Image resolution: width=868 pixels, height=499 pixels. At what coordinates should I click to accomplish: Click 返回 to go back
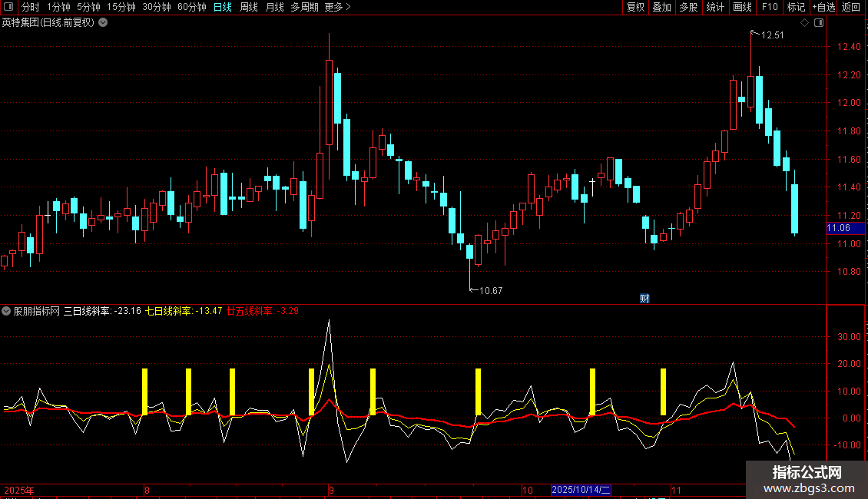coord(851,7)
